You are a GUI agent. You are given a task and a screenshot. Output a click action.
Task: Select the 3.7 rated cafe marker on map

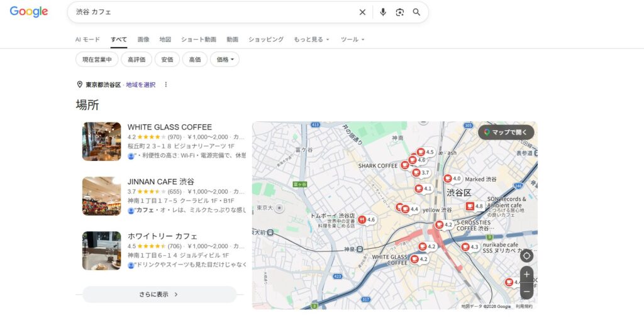[421, 173]
